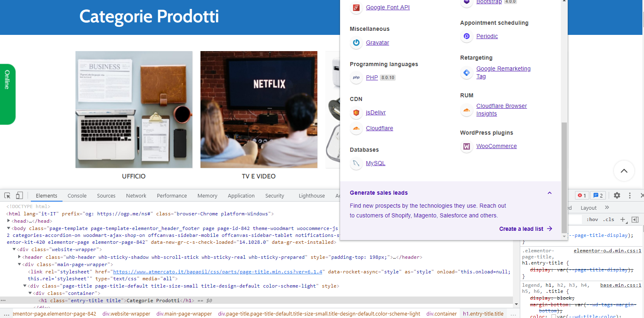This screenshot has width=644, height=318.
Task: Click the Periodic logo icon
Action: click(x=466, y=36)
